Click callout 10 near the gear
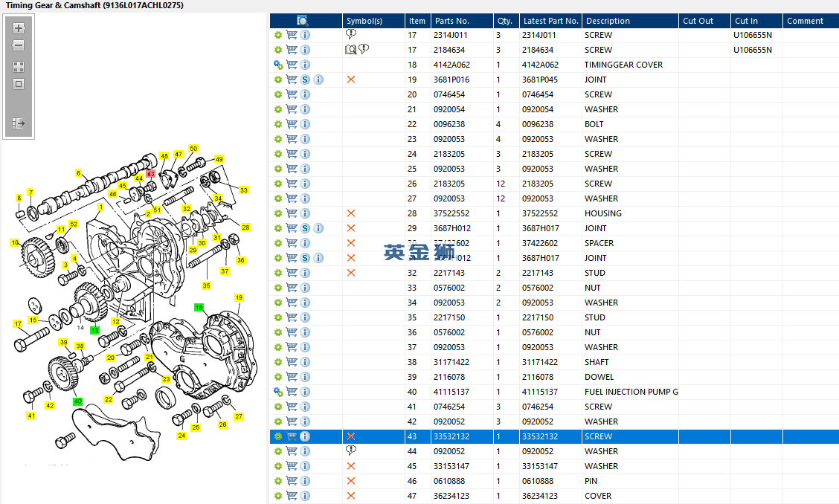The height and width of the screenshot is (504, 839). (x=15, y=242)
